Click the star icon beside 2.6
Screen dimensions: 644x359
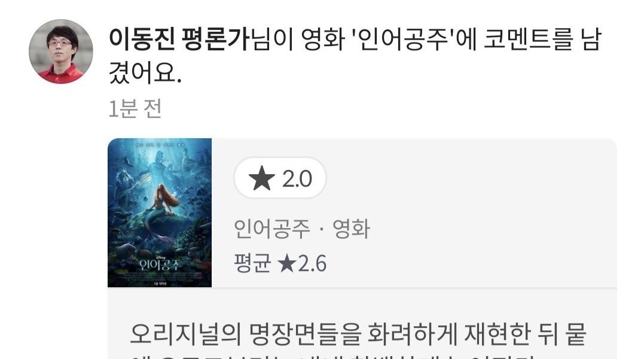[286, 264]
